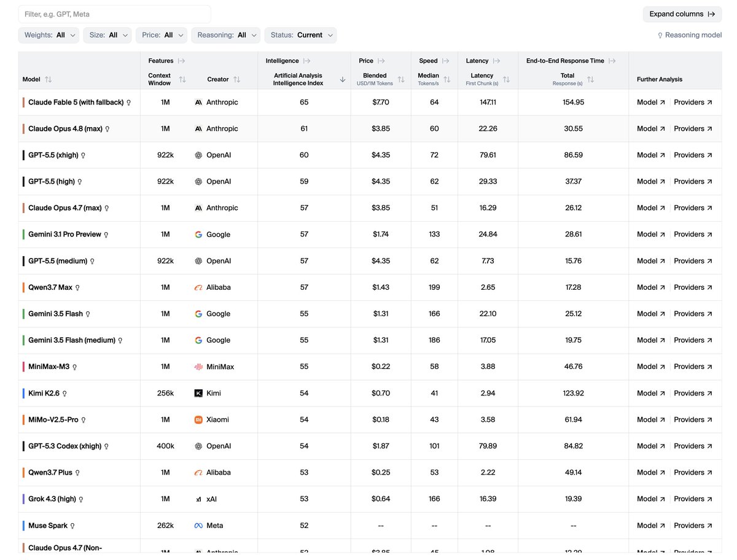
Task: Sort by Median tokens/s arrows
Action: coord(447,79)
